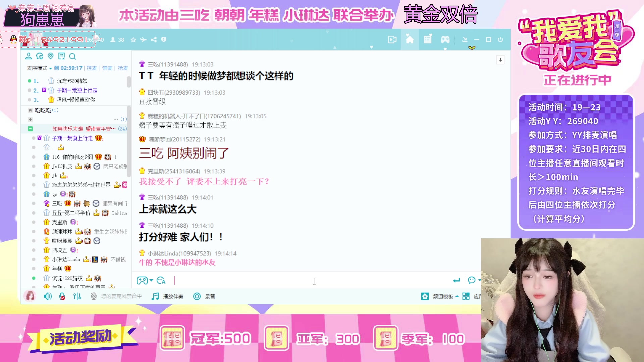
Task: Click the location pin icon in sidebar
Action: 51,56
